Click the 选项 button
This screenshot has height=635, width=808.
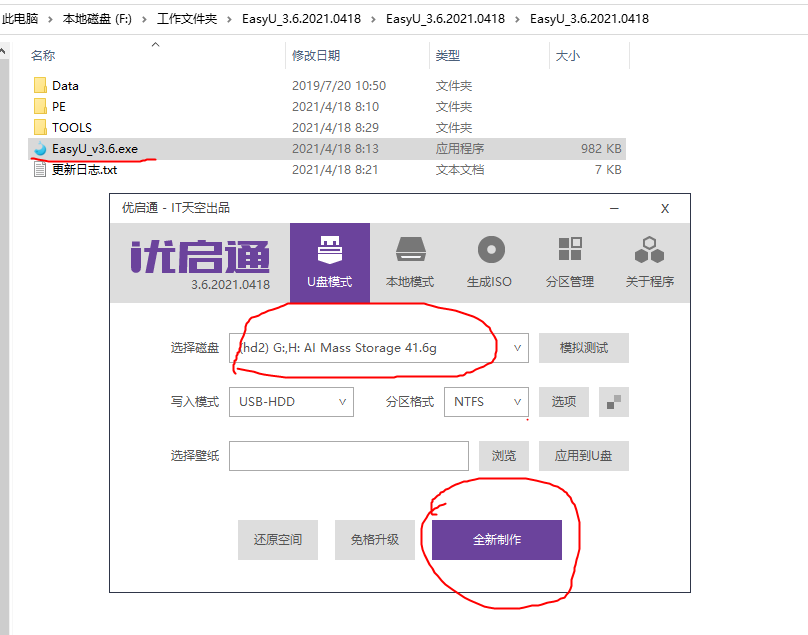pyautogui.click(x=564, y=402)
